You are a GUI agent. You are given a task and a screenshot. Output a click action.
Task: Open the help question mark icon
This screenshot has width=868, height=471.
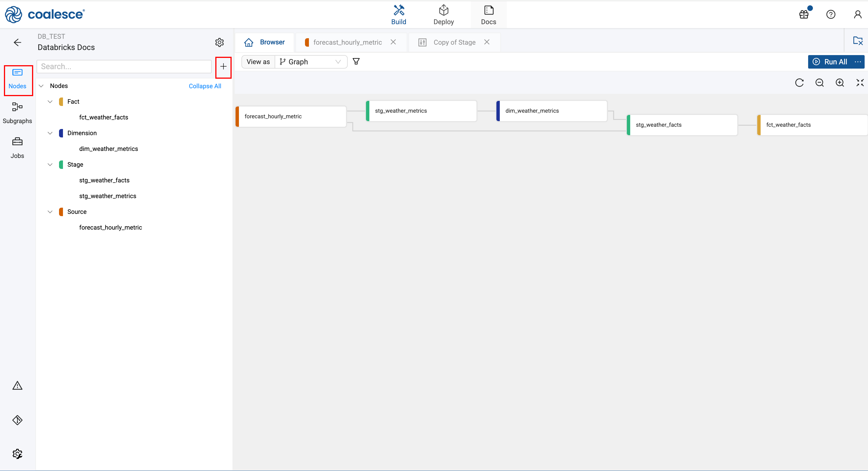[x=831, y=14]
